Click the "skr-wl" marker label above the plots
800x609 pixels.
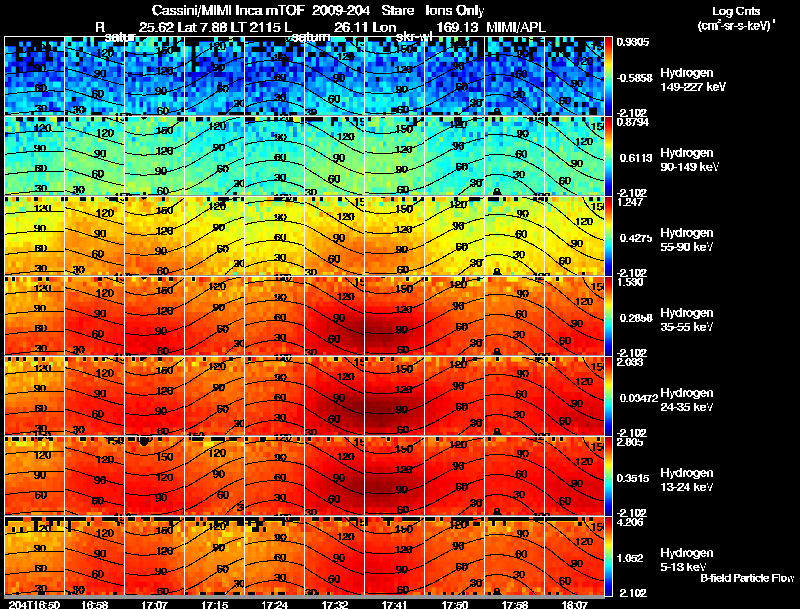pos(414,37)
